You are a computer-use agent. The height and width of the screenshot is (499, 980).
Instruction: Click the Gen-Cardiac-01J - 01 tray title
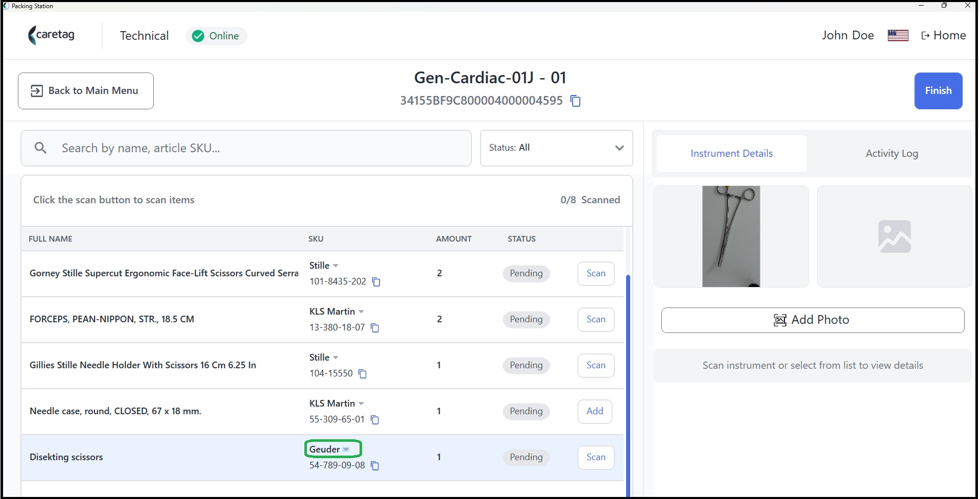pos(490,78)
